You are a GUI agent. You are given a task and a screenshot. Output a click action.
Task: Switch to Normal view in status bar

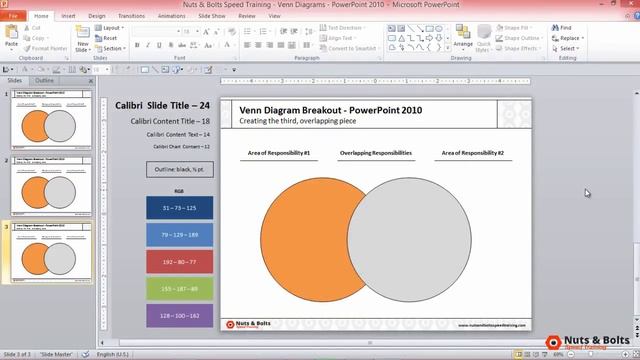coord(519,354)
